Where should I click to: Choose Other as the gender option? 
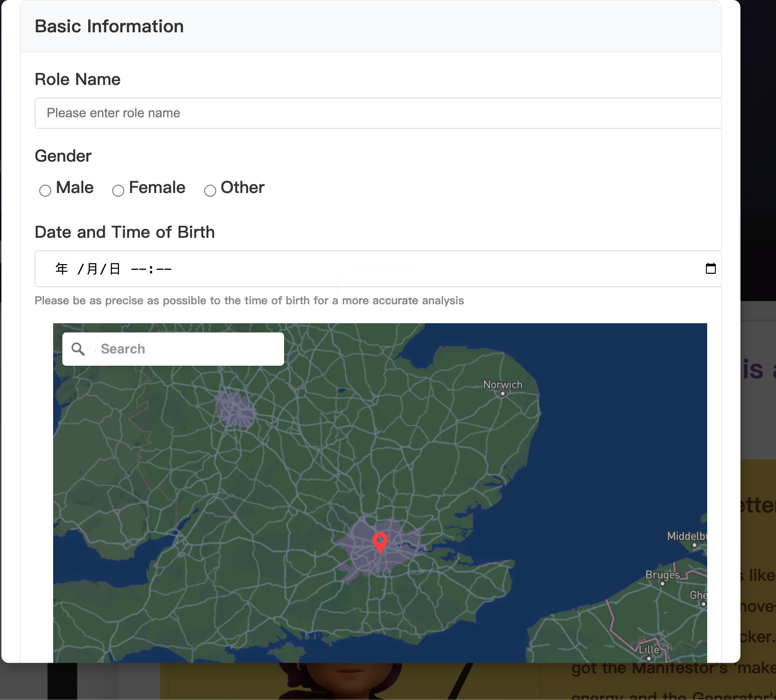(211, 190)
